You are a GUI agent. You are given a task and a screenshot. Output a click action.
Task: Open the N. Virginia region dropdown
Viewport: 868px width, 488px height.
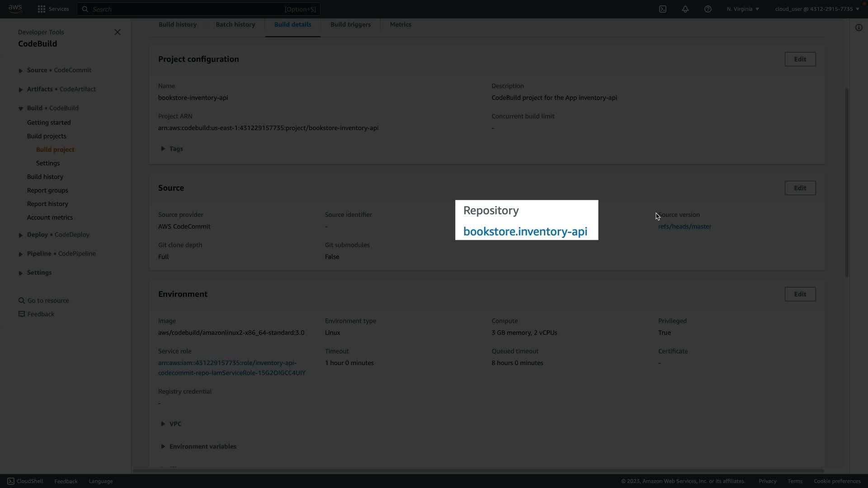pyautogui.click(x=743, y=9)
